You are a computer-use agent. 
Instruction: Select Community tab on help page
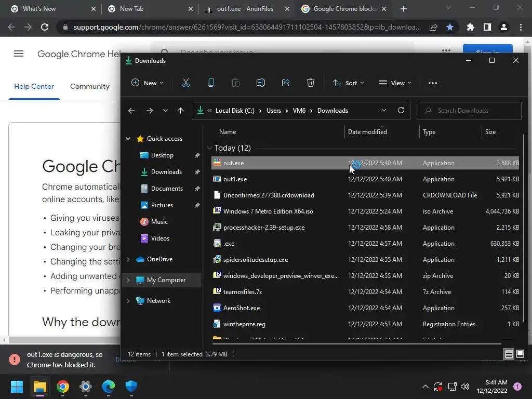pos(90,86)
